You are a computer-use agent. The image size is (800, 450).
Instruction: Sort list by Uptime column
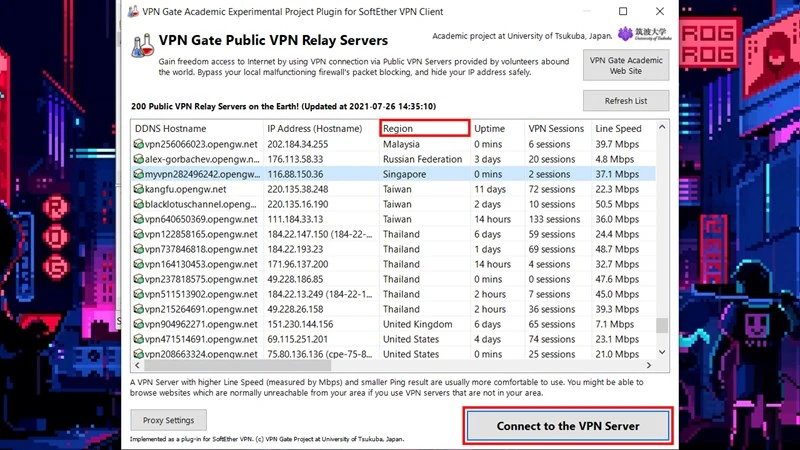[x=497, y=129]
